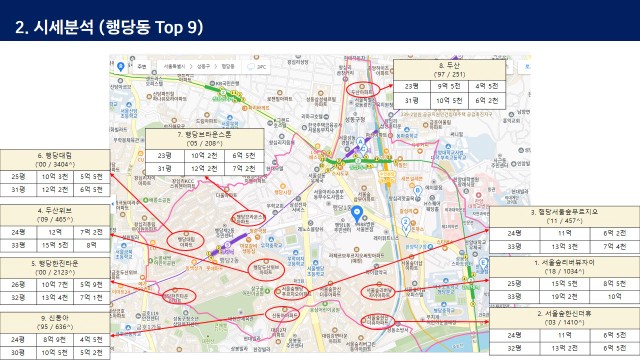Select '10억 3천' cell in 행당대림 table

pos(55,176)
